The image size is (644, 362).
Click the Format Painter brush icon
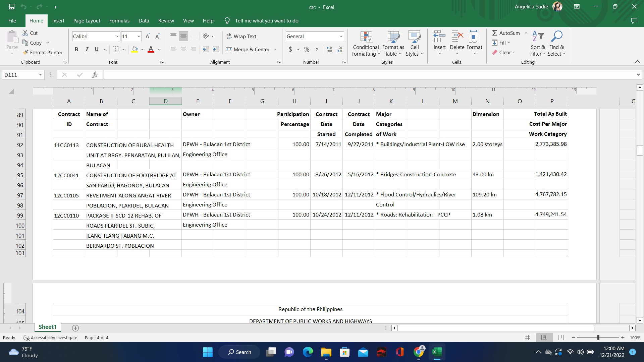tap(25, 52)
